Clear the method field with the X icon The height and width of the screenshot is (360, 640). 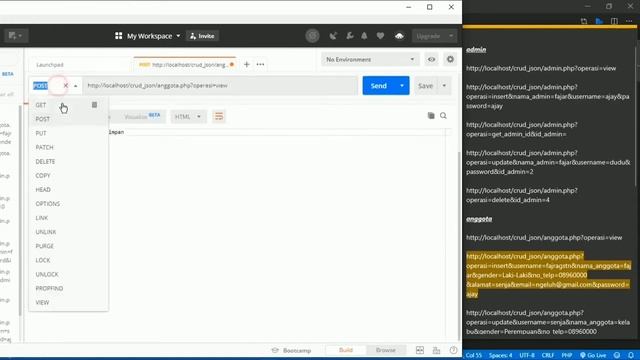[66, 86]
